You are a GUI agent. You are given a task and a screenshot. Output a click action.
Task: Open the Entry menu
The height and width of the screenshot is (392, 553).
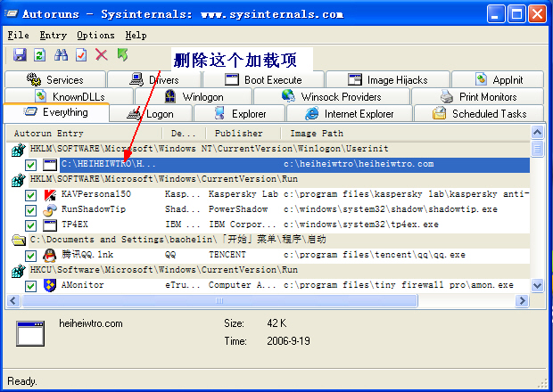54,36
